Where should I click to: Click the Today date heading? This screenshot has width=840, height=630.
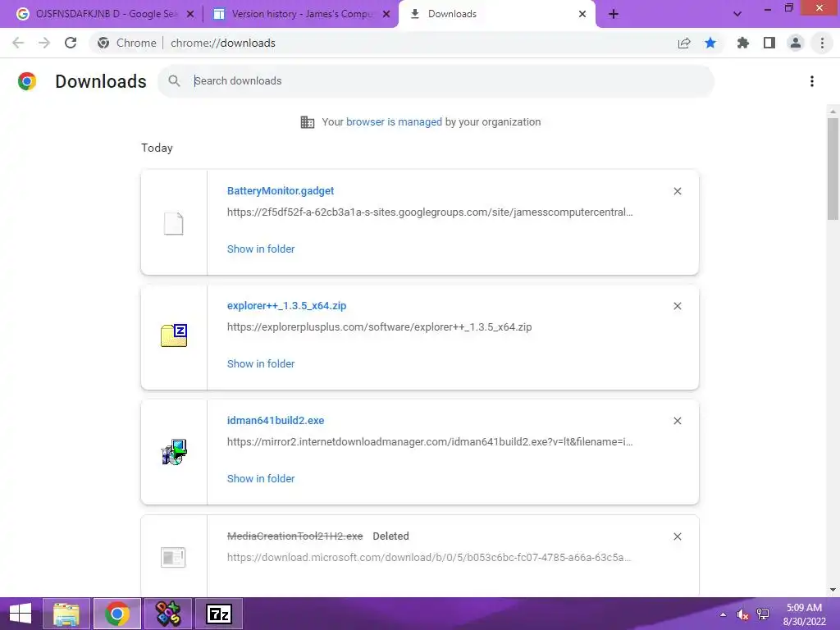(x=157, y=148)
